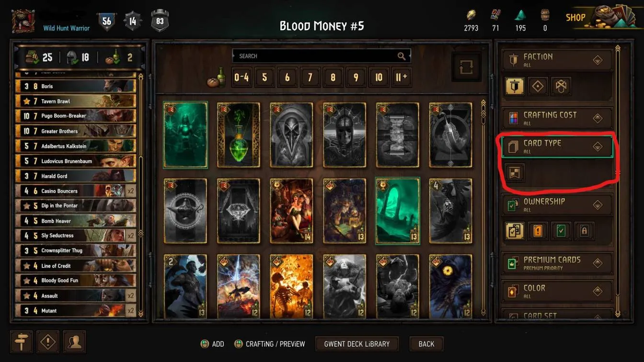This screenshot has width=644, height=362.
Task: Select the 11+ provision cost filter
Action: (x=401, y=78)
